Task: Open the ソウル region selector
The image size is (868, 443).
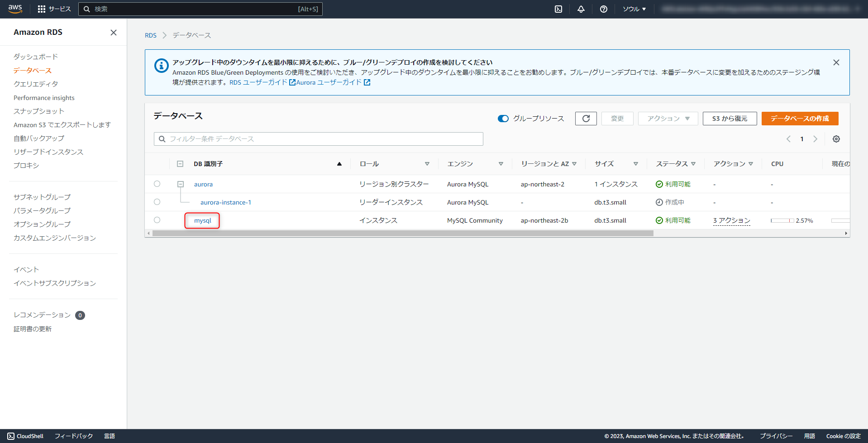Action: coord(634,9)
